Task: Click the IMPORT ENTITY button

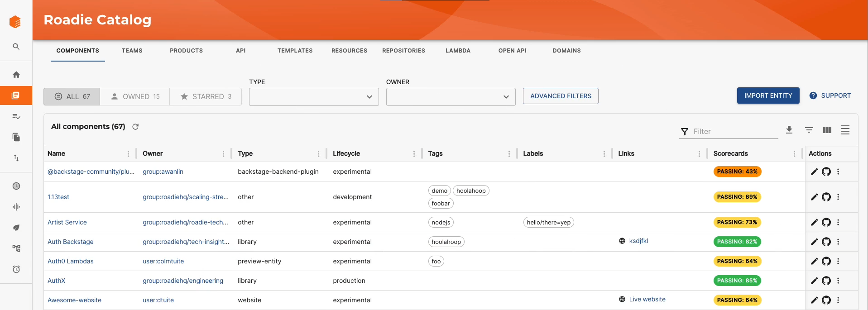Action: click(x=768, y=95)
